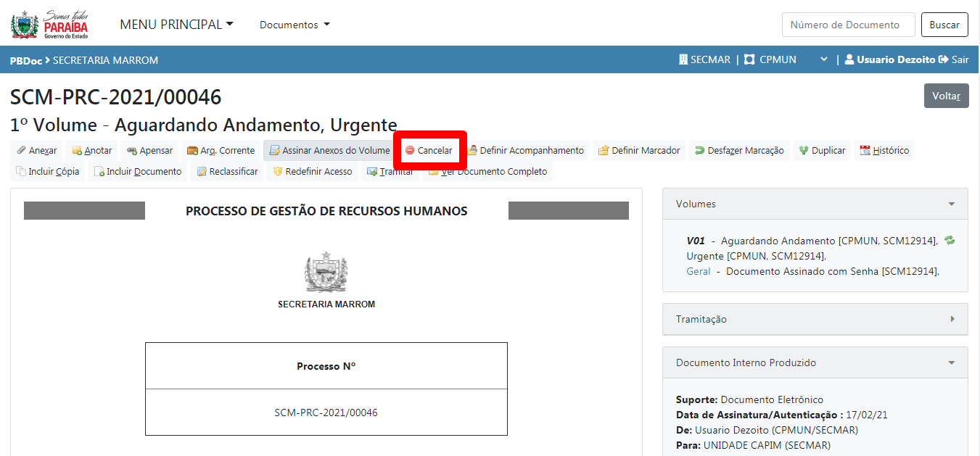
Task: Collapse the Documento Interno Produzido panel
Action: [951, 362]
